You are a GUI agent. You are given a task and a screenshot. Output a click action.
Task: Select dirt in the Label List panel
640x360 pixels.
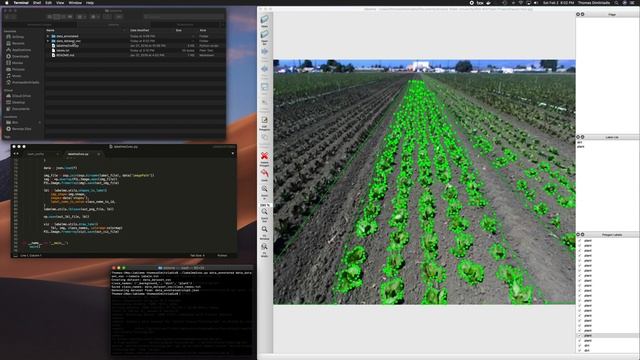coord(580,142)
